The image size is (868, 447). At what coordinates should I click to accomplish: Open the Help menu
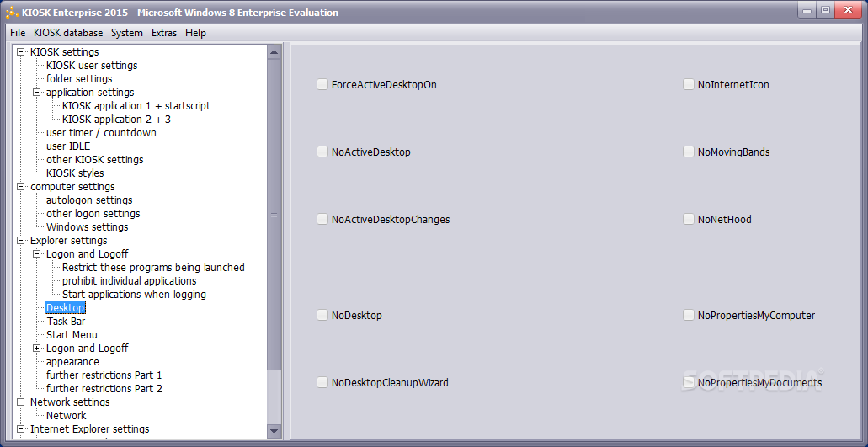[195, 33]
